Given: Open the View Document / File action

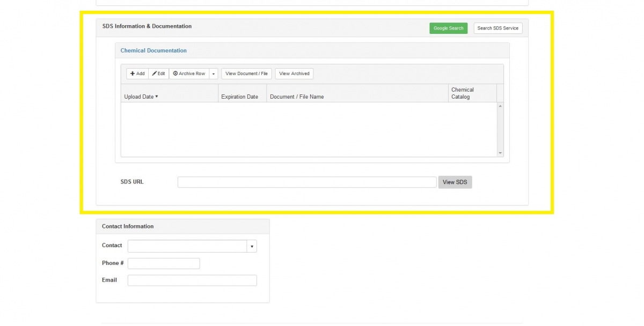Looking at the screenshot, I should pos(246,73).
